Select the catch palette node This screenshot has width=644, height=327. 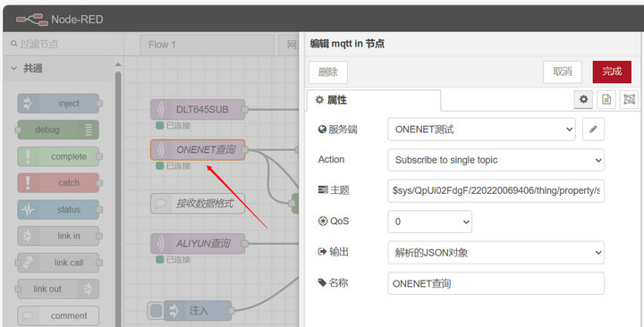tap(58, 182)
